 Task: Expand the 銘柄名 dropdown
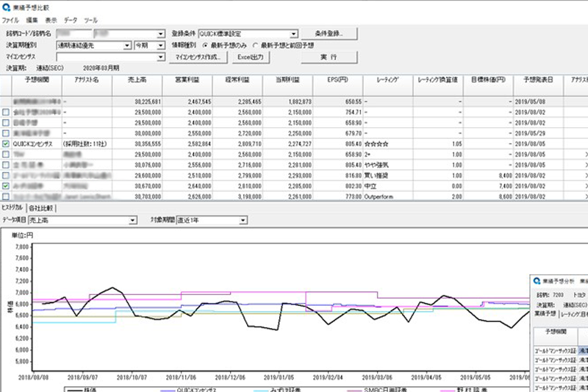click(x=161, y=34)
